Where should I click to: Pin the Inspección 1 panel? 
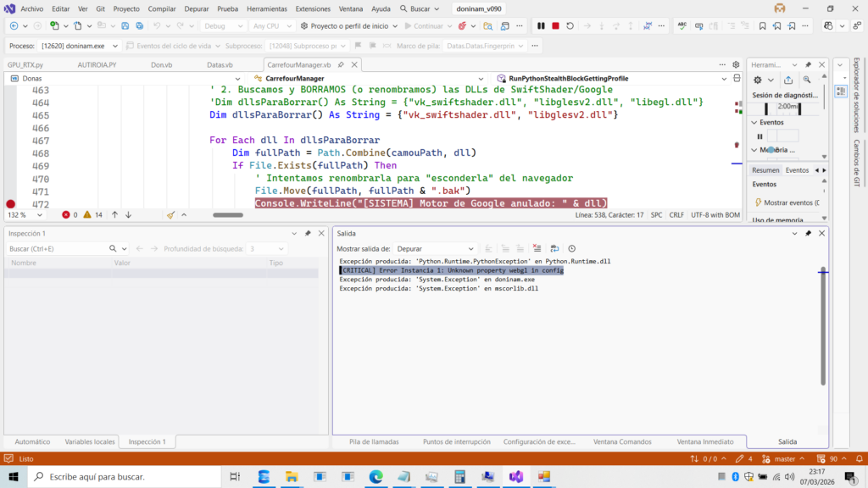tap(308, 233)
